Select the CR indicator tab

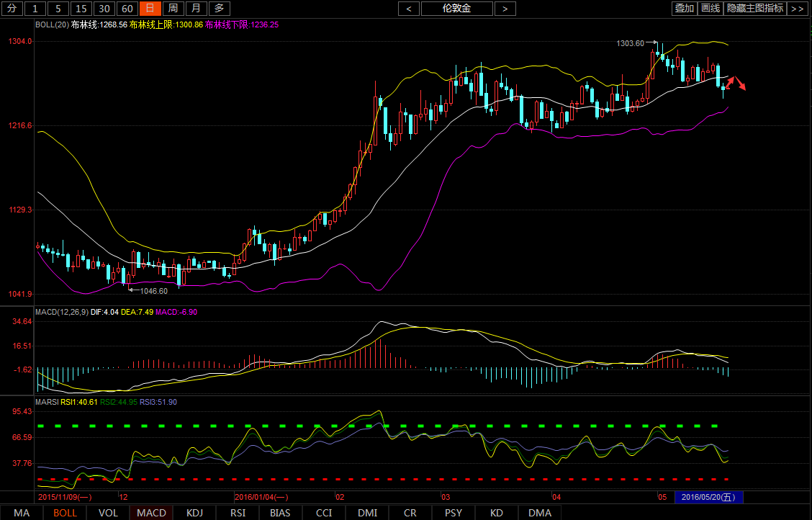click(x=410, y=513)
